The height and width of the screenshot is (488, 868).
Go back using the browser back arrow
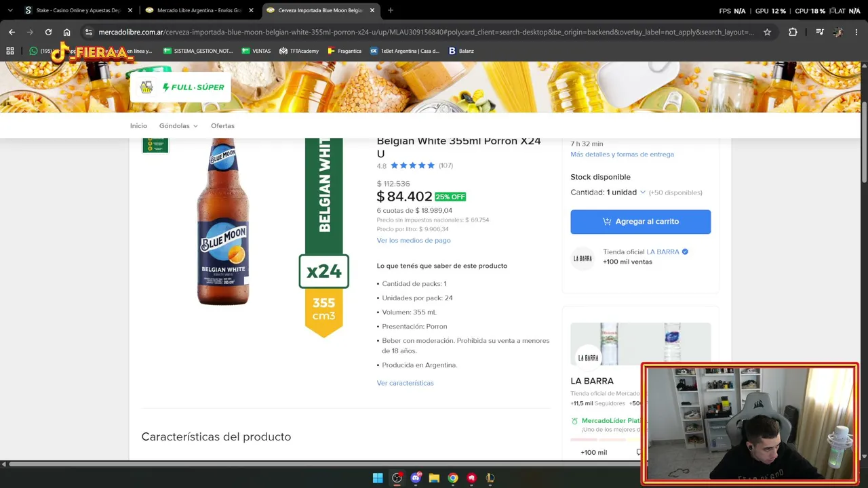coord(12,32)
